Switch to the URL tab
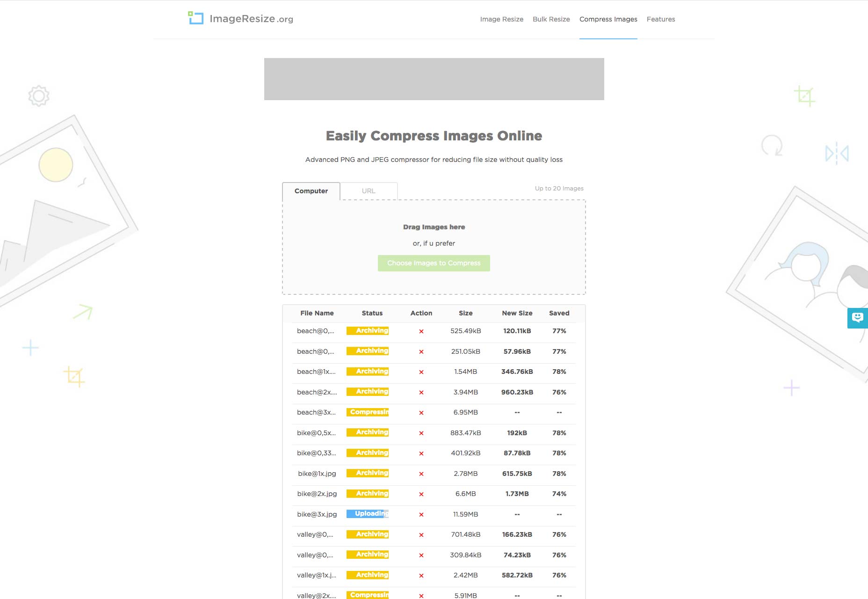 [x=369, y=191]
